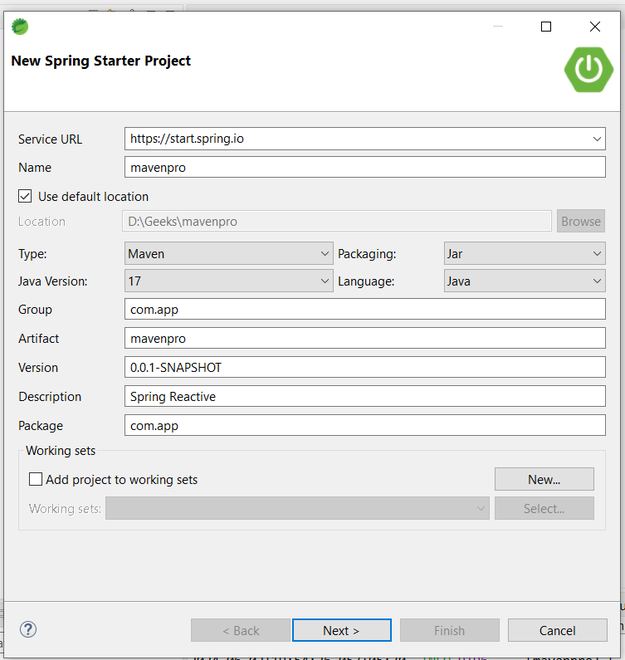Click the help question mark icon
625x660 pixels.
coord(28,630)
